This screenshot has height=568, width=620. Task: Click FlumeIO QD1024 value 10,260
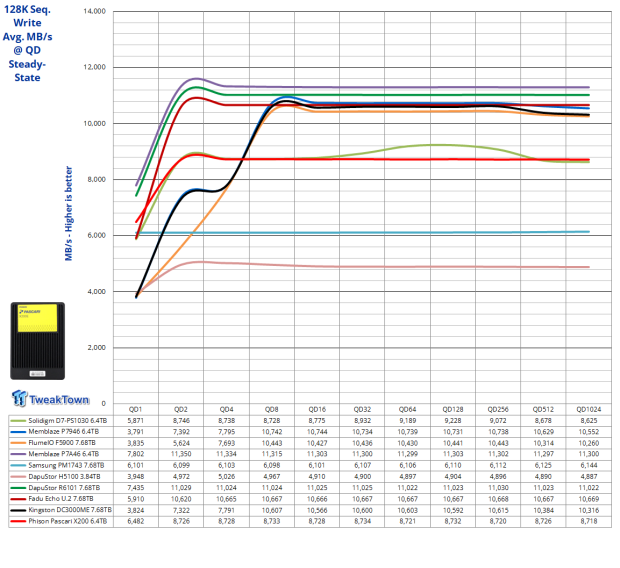pos(589,443)
